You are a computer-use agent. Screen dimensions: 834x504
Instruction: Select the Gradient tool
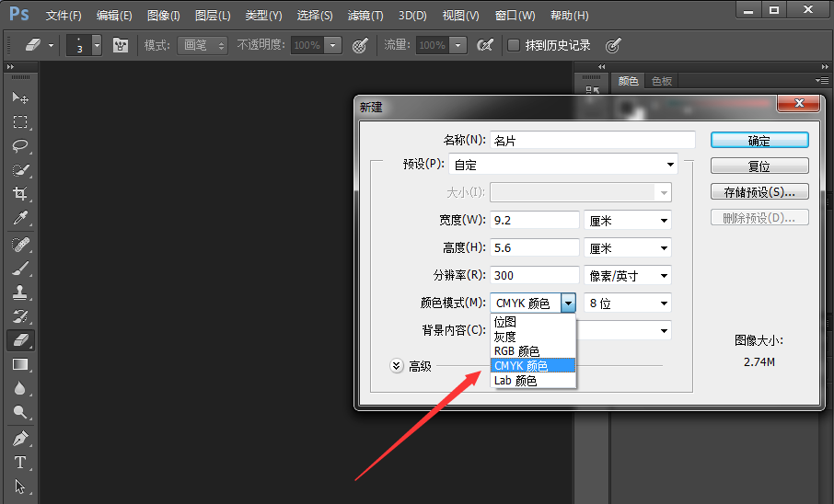pyautogui.click(x=20, y=365)
